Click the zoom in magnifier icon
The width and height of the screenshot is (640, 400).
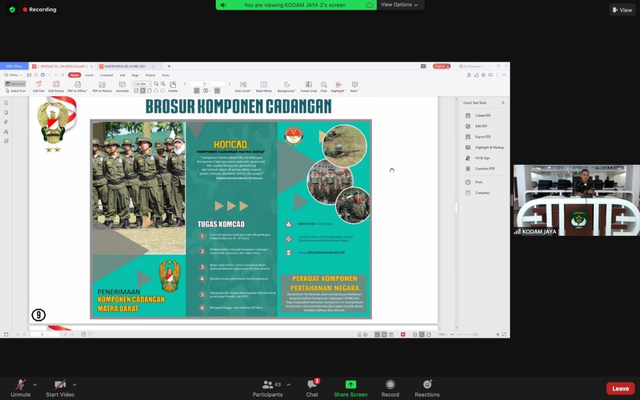[163, 84]
